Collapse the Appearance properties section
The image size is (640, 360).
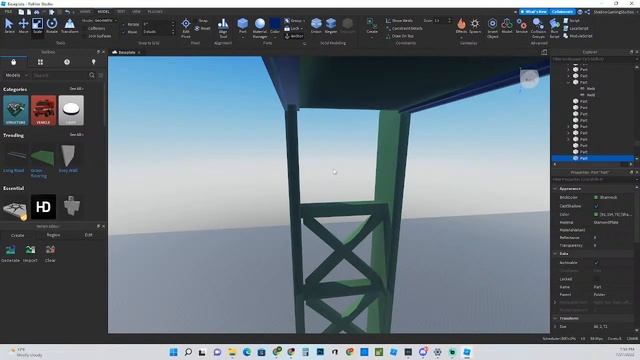(555, 189)
